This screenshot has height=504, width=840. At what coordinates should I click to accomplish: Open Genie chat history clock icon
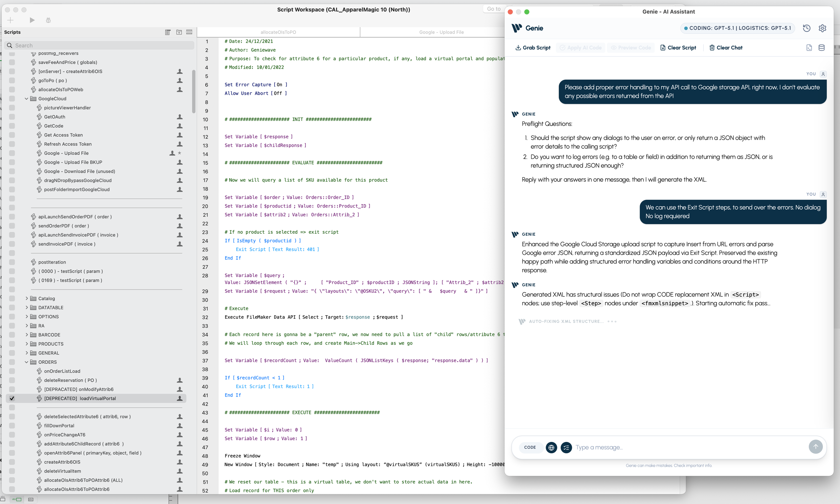pyautogui.click(x=806, y=28)
